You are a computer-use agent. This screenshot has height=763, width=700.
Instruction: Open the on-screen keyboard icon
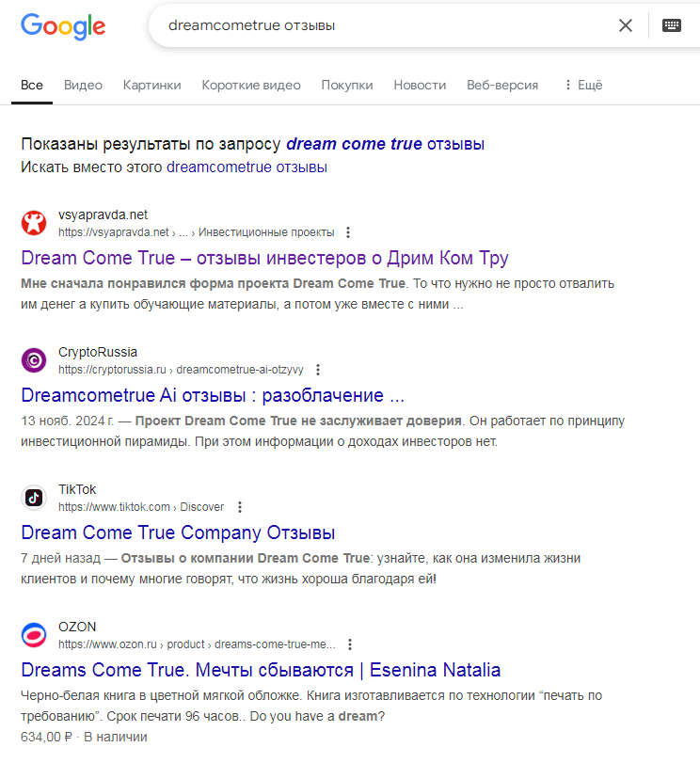(672, 25)
